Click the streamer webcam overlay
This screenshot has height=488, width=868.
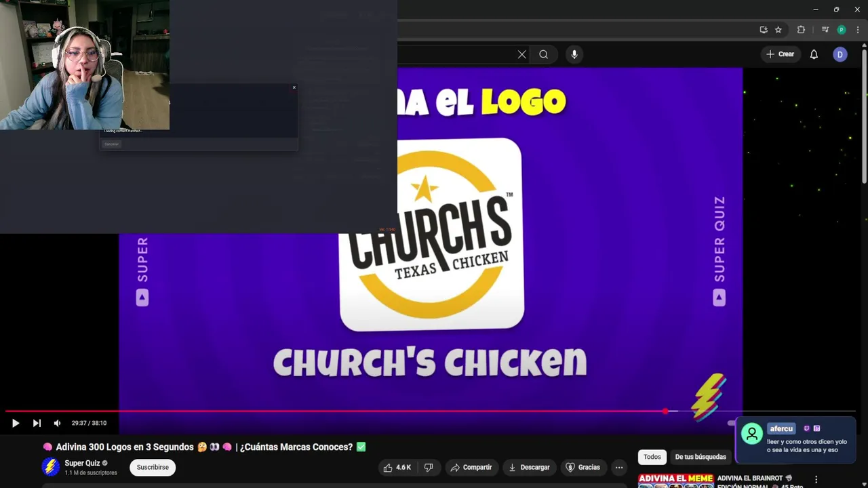[x=85, y=65]
